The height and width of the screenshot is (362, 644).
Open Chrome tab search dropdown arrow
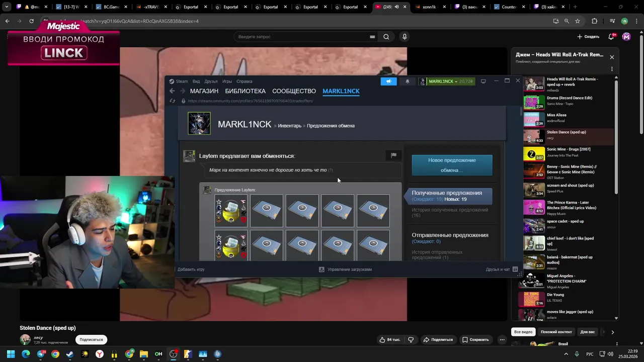tap(7, 7)
